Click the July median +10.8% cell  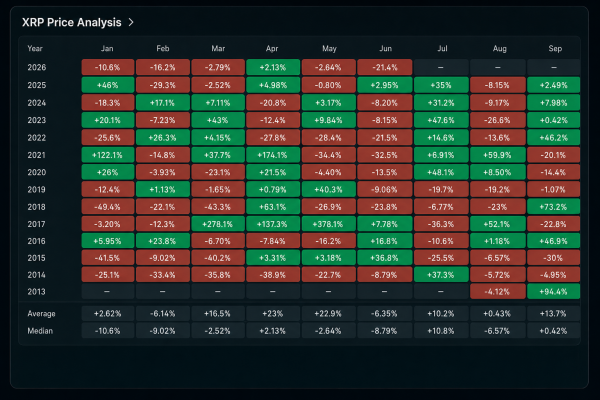pos(441,331)
